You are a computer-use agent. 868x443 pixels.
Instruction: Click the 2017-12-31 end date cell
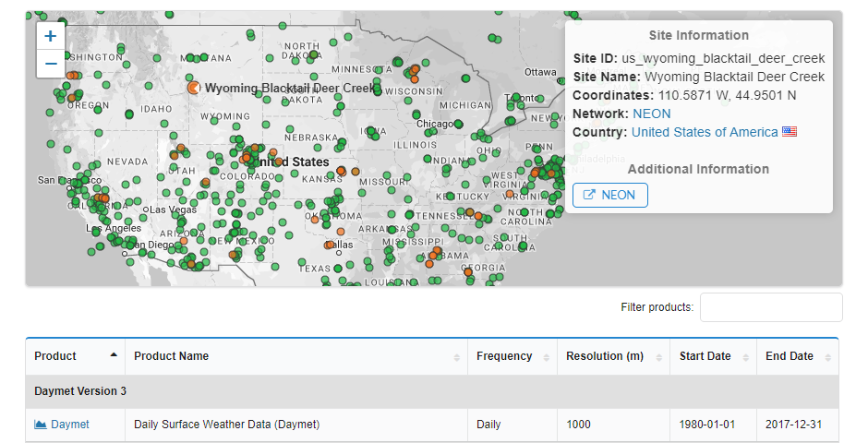pos(797,425)
